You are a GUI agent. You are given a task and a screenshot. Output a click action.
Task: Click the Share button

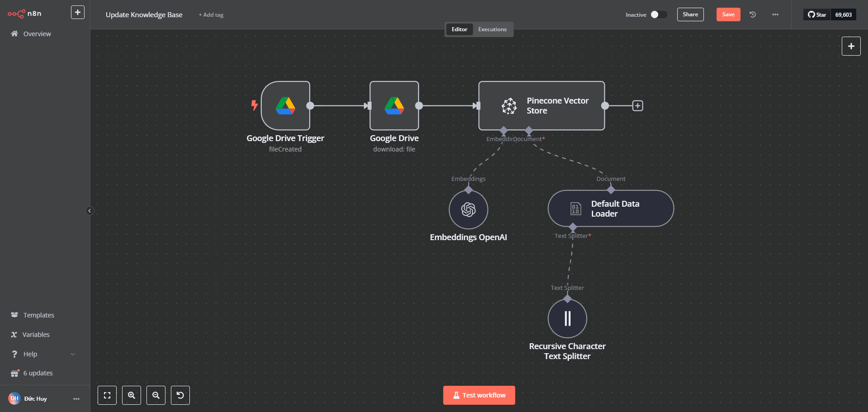(x=690, y=14)
